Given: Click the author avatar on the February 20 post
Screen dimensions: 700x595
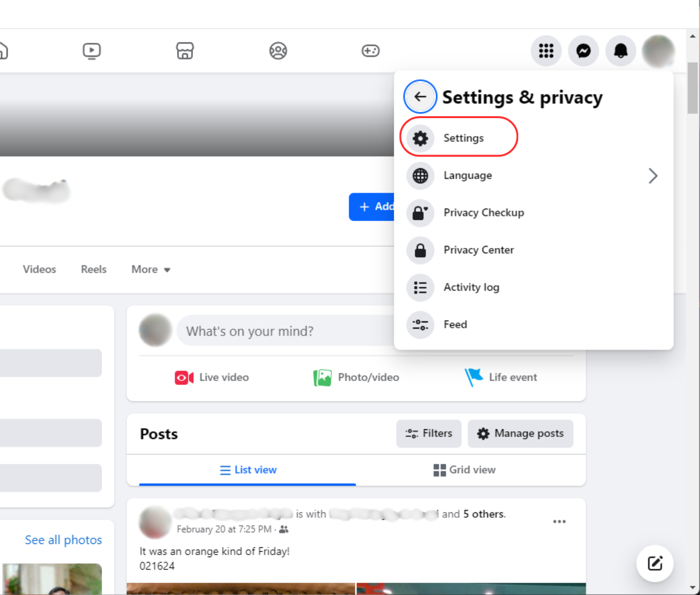Looking at the screenshot, I should [x=156, y=522].
